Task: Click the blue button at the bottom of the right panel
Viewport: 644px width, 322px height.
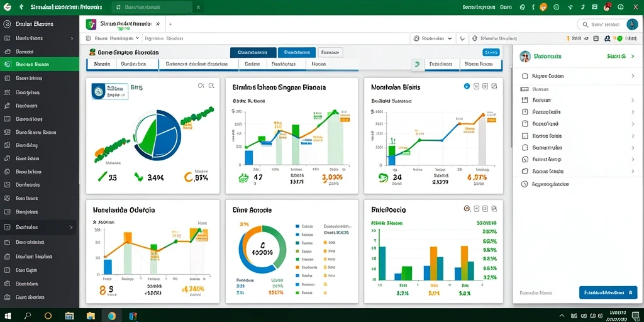Action: coord(608,292)
